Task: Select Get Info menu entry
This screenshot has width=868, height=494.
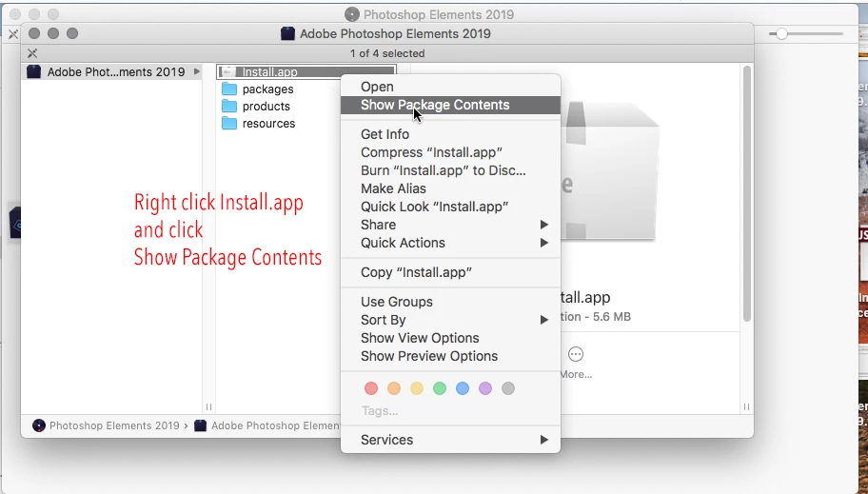Action: 450,134
